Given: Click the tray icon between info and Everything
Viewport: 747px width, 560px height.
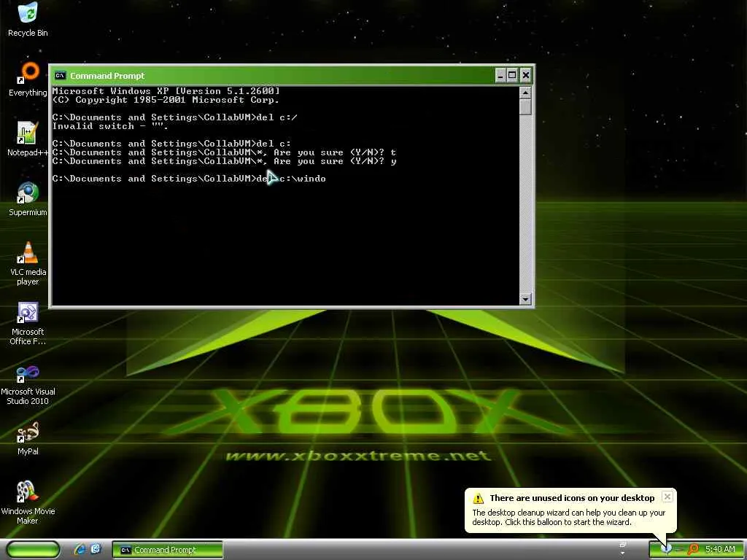Looking at the screenshot, I should tap(680, 549).
